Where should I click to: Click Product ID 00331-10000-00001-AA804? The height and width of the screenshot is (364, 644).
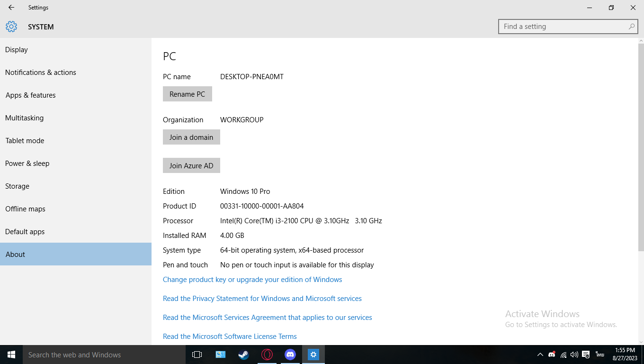262,206
